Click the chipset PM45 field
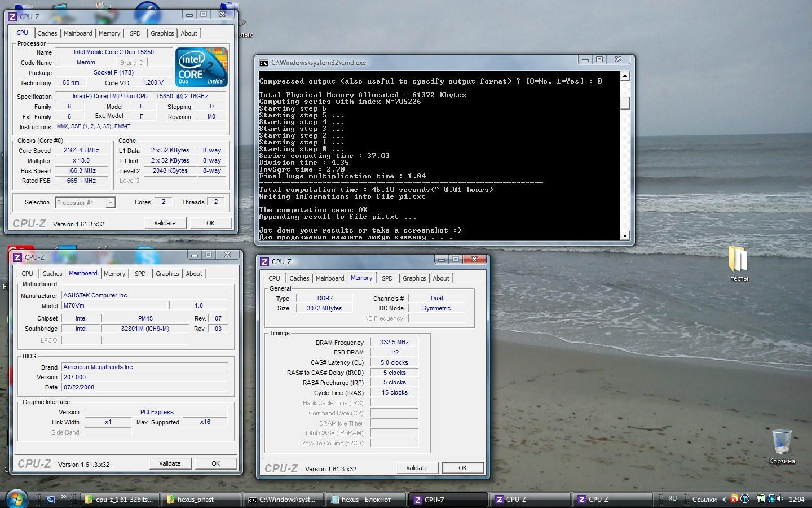The height and width of the screenshot is (508, 812). pyautogui.click(x=145, y=318)
